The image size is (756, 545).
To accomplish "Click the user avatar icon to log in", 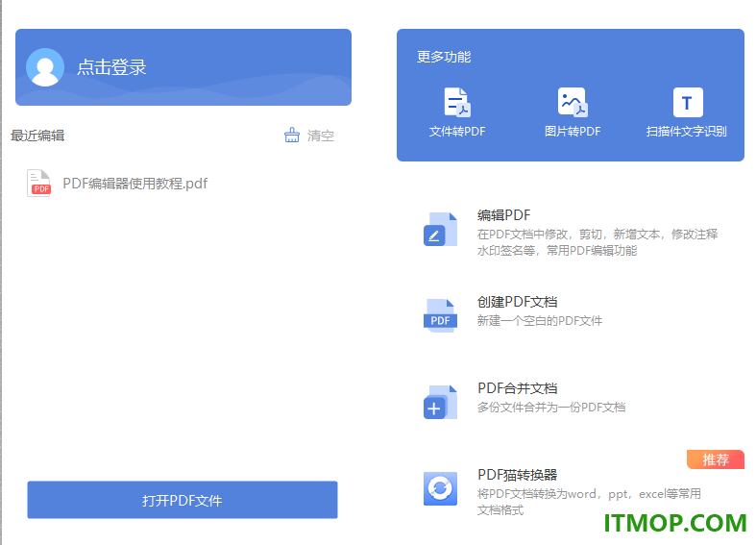I will [x=45, y=67].
